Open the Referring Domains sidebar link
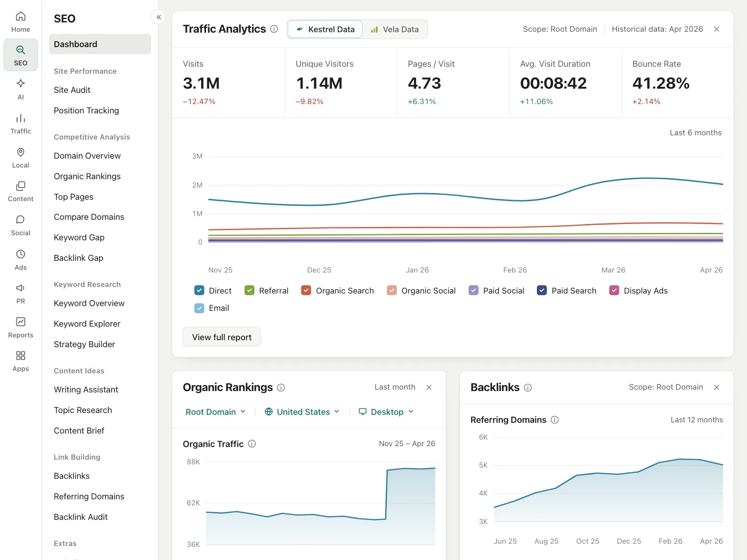747x560 pixels. coord(89,496)
